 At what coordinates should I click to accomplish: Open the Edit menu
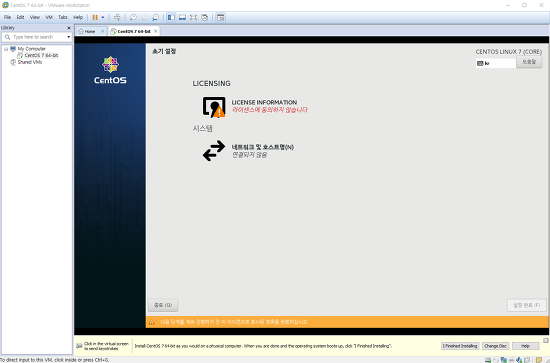20,17
